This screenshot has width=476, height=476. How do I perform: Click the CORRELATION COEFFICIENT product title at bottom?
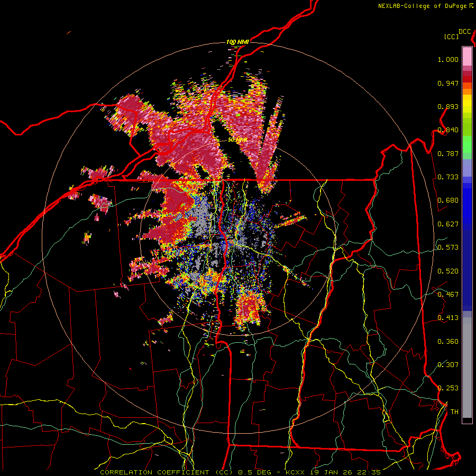pos(154,472)
